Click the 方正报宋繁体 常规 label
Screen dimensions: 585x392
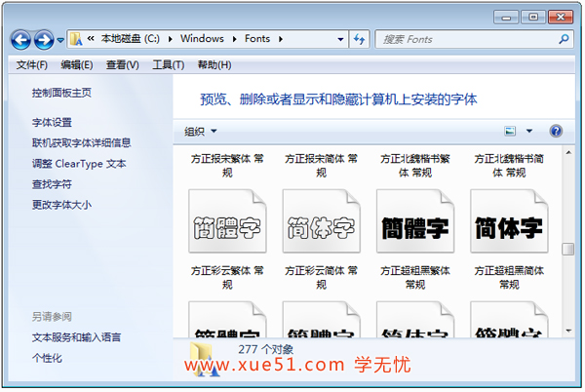[227, 166]
